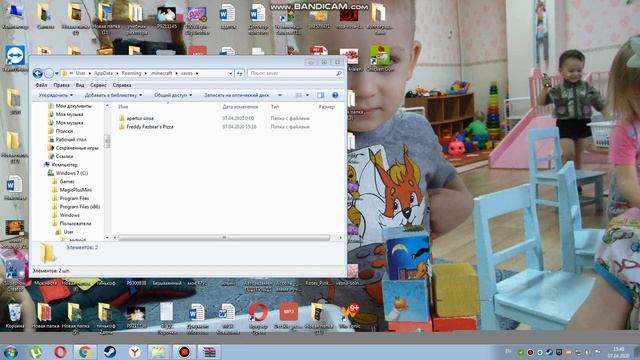Image resolution: width=640 pixels, height=360 pixels.
Task: Sort by the Размер column header
Action: 327,107
